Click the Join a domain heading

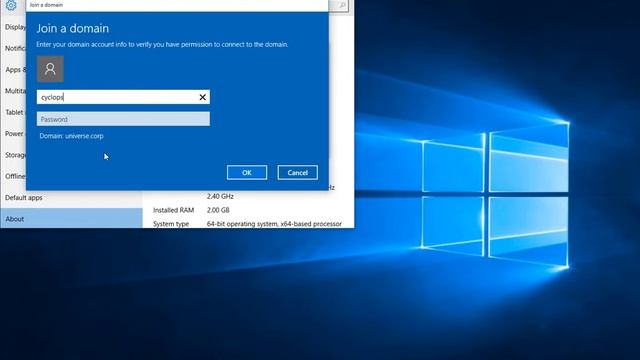point(73,29)
